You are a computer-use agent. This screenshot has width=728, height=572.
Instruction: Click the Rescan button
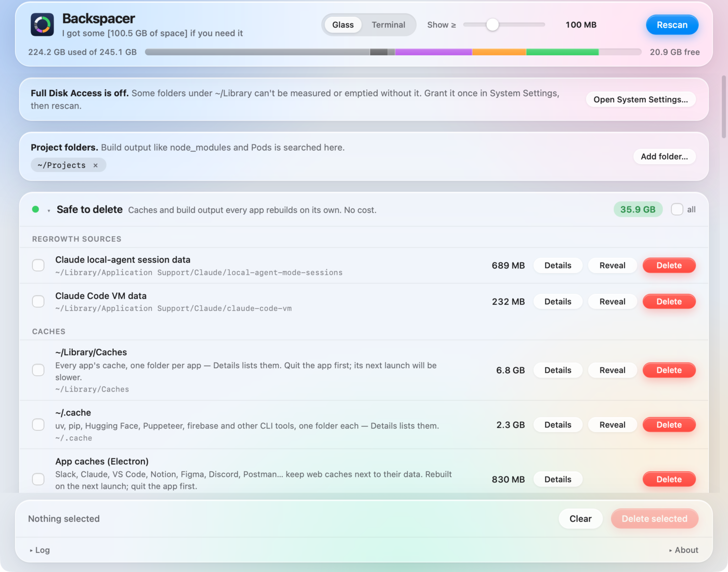point(672,25)
